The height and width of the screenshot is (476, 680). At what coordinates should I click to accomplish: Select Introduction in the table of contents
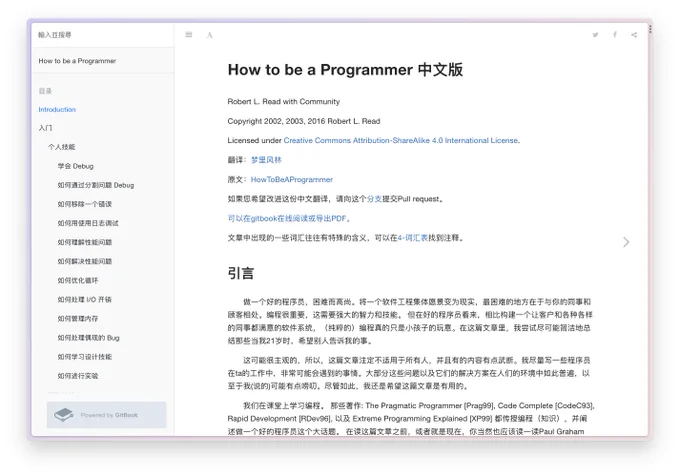point(57,109)
